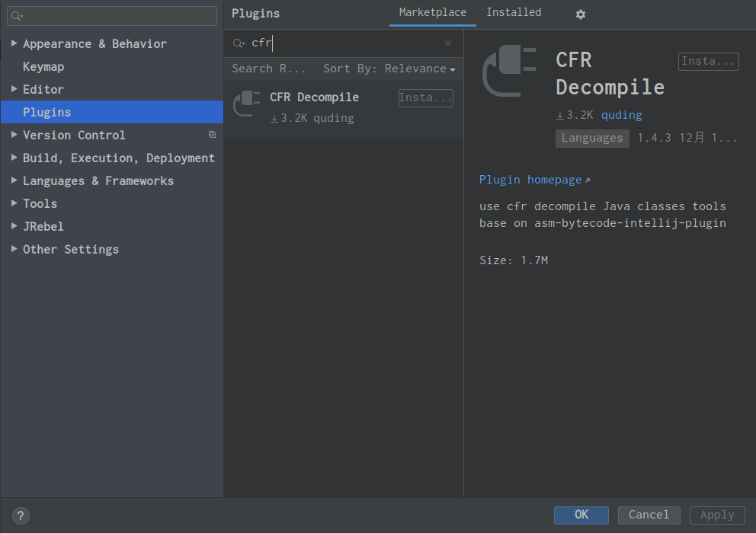
Task: Expand the Appearance & Behavior section
Action: (14, 43)
